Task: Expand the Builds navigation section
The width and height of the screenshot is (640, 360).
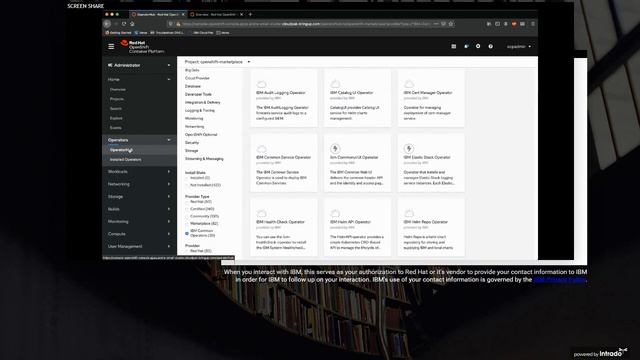Action: (139, 209)
